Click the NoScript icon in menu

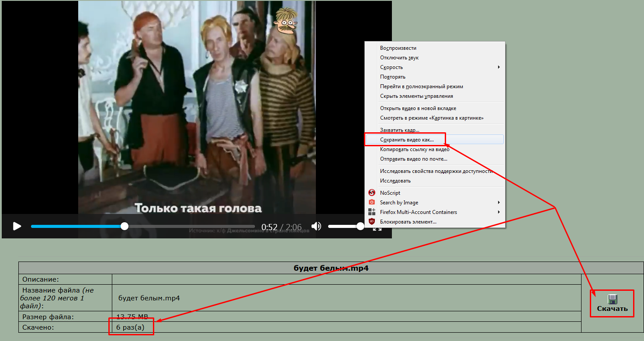coord(372,193)
